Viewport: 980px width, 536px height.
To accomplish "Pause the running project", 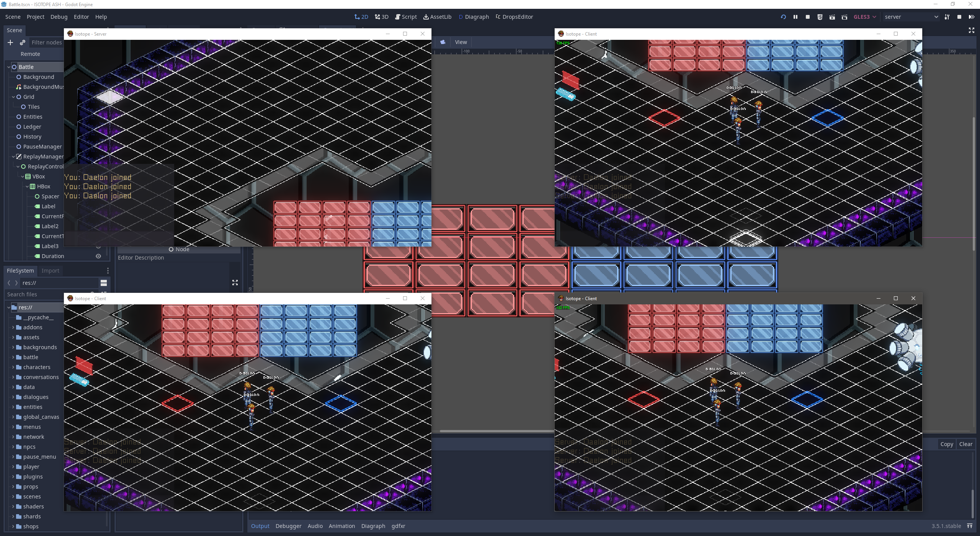I will [x=795, y=17].
